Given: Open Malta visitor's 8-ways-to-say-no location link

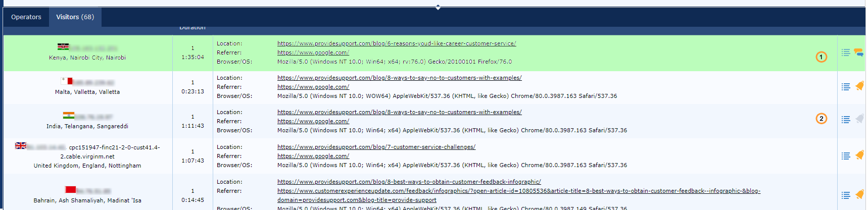Looking at the screenshot, I should (x=399, y=78).
